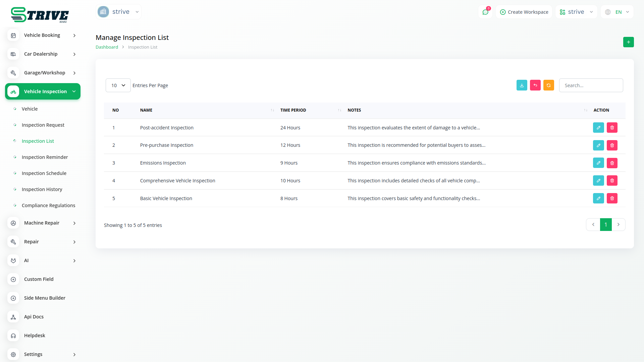Screen dimensions: 644x362
Task: Follow the Dashboard breadcrumb link
Action: tap(107, 47)
